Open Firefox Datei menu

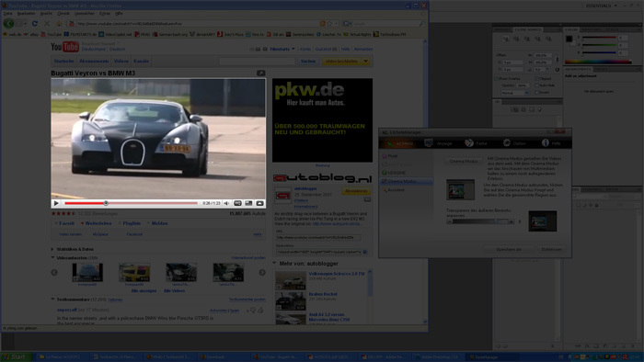[7, 14]
